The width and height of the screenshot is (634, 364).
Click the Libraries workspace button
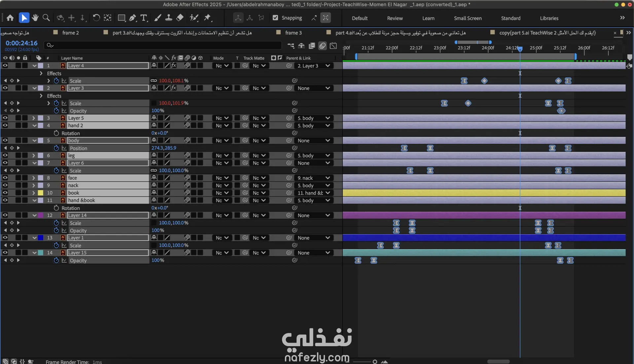pos(549,18)
